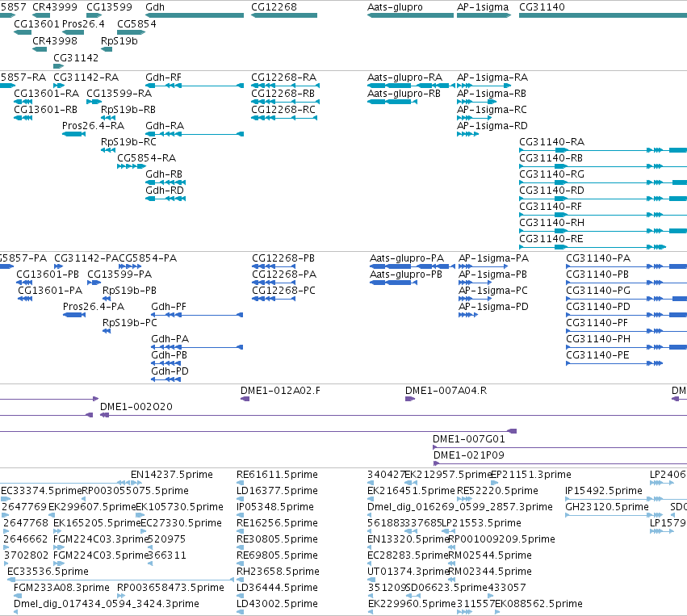Click the CG31140-PA protein label
The image size is (687, 616).
[598, 258]
